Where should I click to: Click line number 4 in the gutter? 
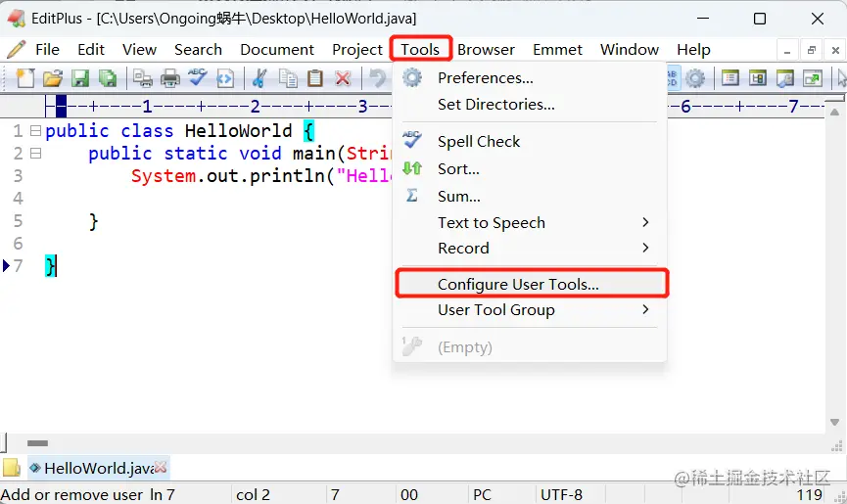(18, 199)
